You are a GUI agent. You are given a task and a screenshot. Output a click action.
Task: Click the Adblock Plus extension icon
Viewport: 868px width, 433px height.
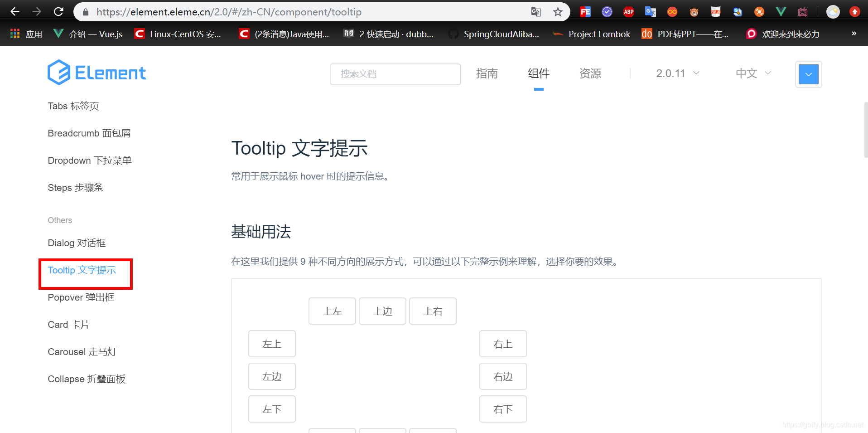click(628, 12)
